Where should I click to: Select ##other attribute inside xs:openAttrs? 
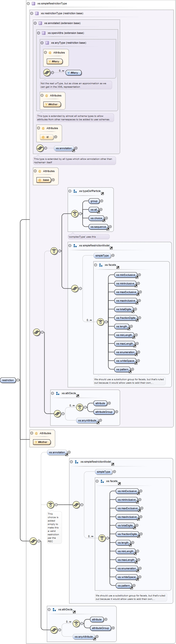(x=52, y=104)
